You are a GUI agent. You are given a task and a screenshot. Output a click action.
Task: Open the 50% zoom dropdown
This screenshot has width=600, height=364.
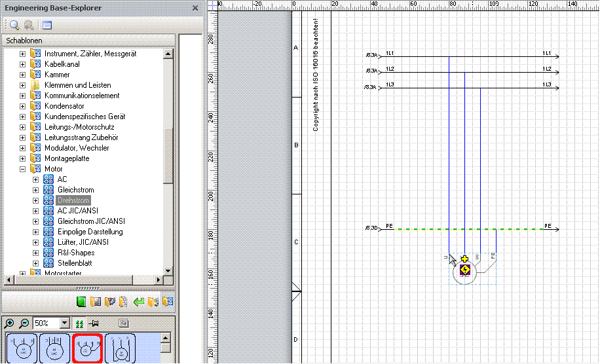pyautogui.click(x=64, y=323)
